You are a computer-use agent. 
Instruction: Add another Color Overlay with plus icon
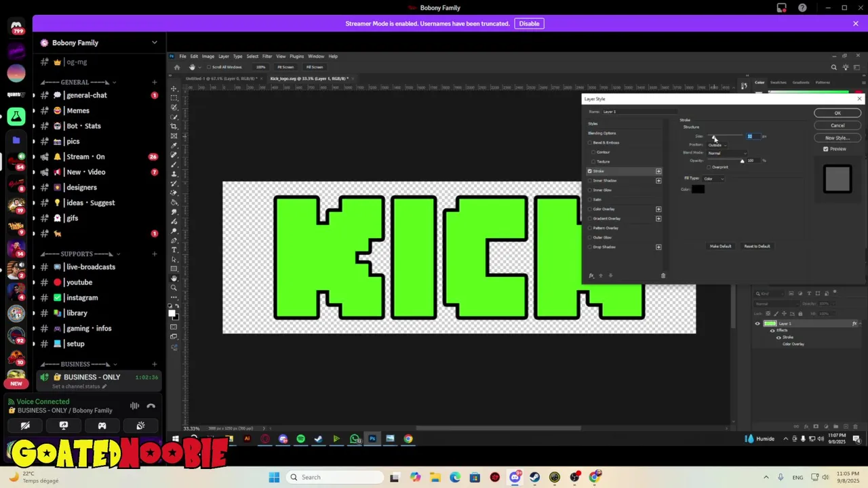pyautogui.click(x=658, y=209)
